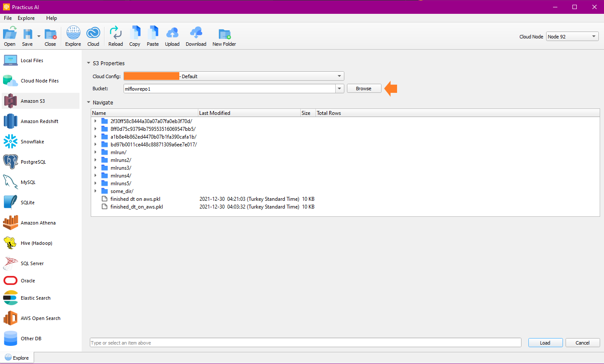Select the finished_dt_on_aws.pkl file
Image resolution: width=604 pixels, height=364 pixels.
coord(137,207)
